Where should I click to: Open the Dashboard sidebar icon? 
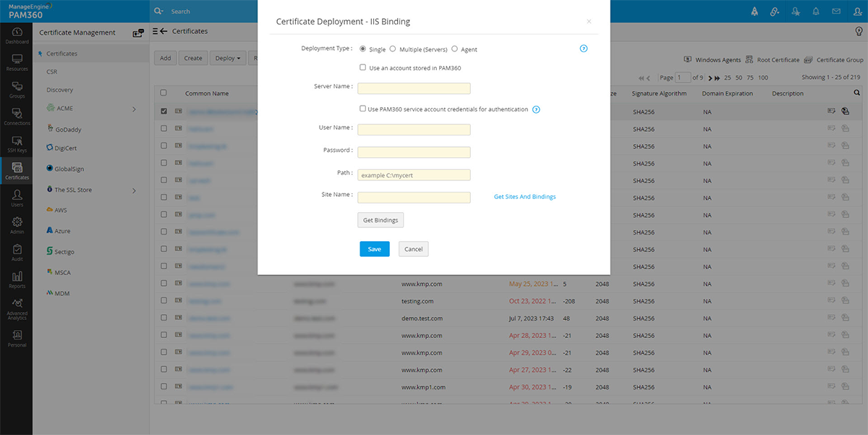click(x=17, y=36)
